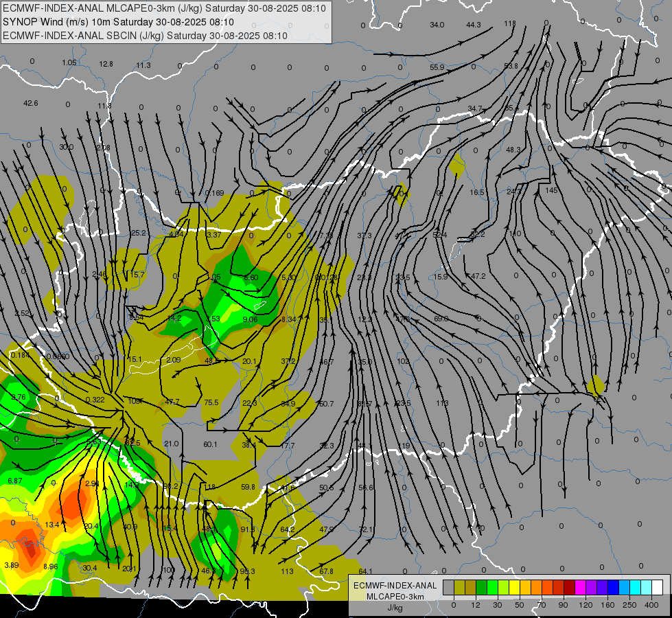Click the data value 2.76
Image resolution: width=672 pixels, height=618 pixels.
point(18,397)
